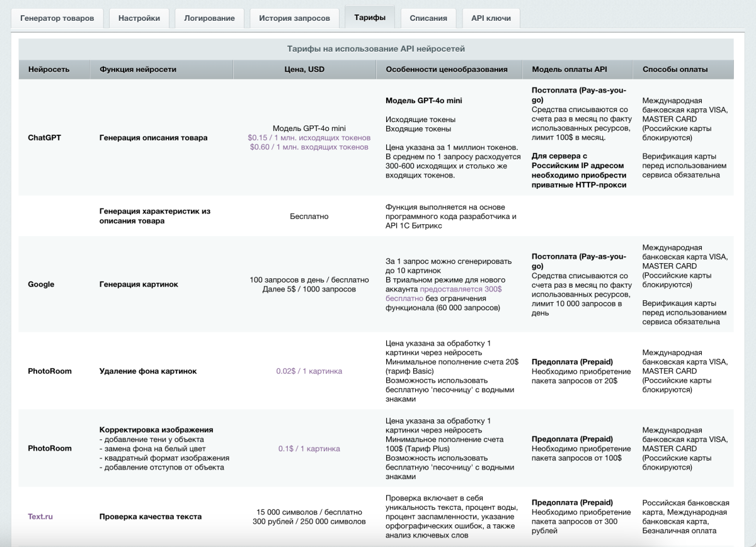Viewport: 756px width, 547px height.
Task: Click Далее 5$ / 1000 запросов text
Action: (309, 289)
